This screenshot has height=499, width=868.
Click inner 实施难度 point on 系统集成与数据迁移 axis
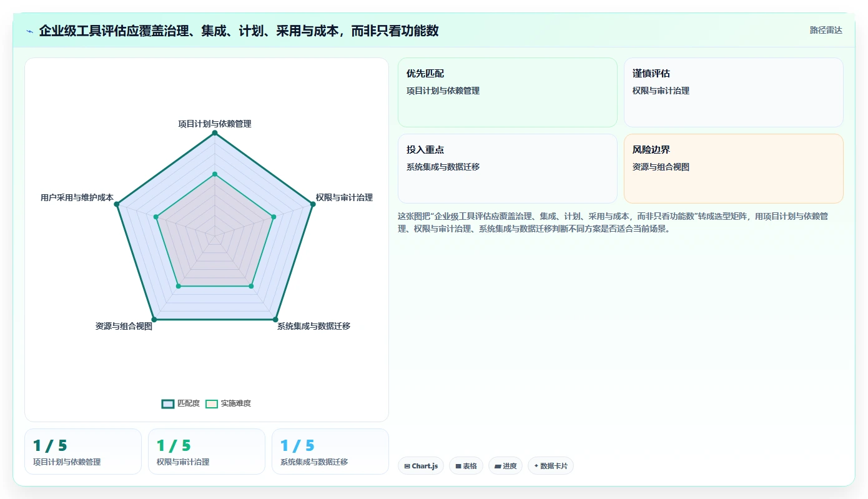click(251, 286)
